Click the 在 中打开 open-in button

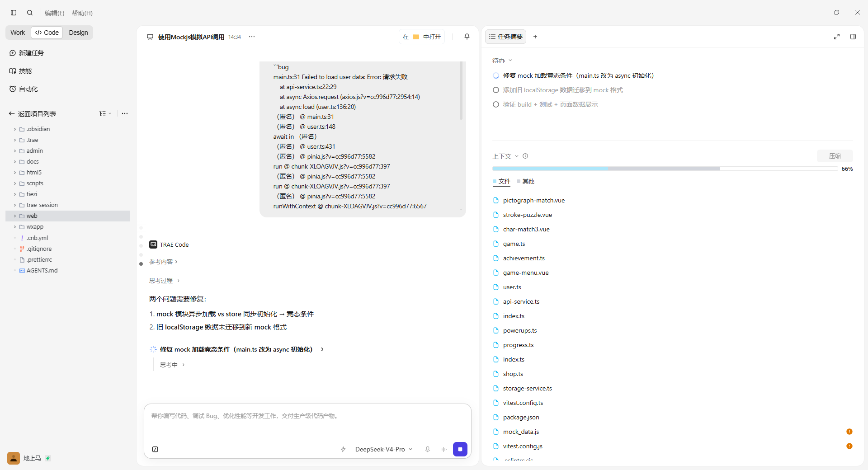(x=422, y=37)
